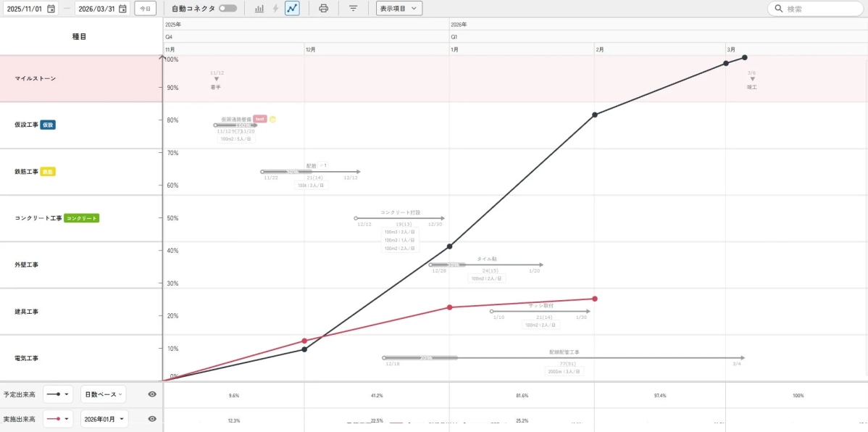Click the 11/12 着手 milestone marker

(216, 79)
